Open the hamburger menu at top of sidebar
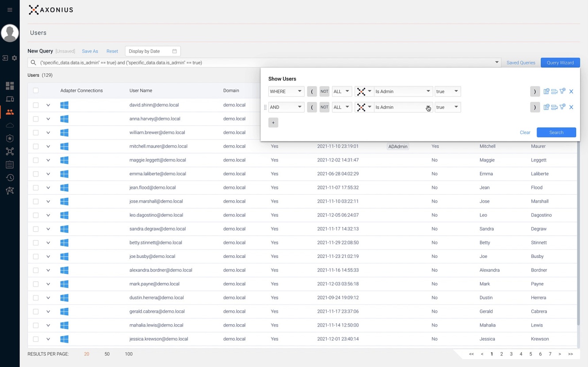The height and width of the screenshot is (367, 588). tap(10, 10)
